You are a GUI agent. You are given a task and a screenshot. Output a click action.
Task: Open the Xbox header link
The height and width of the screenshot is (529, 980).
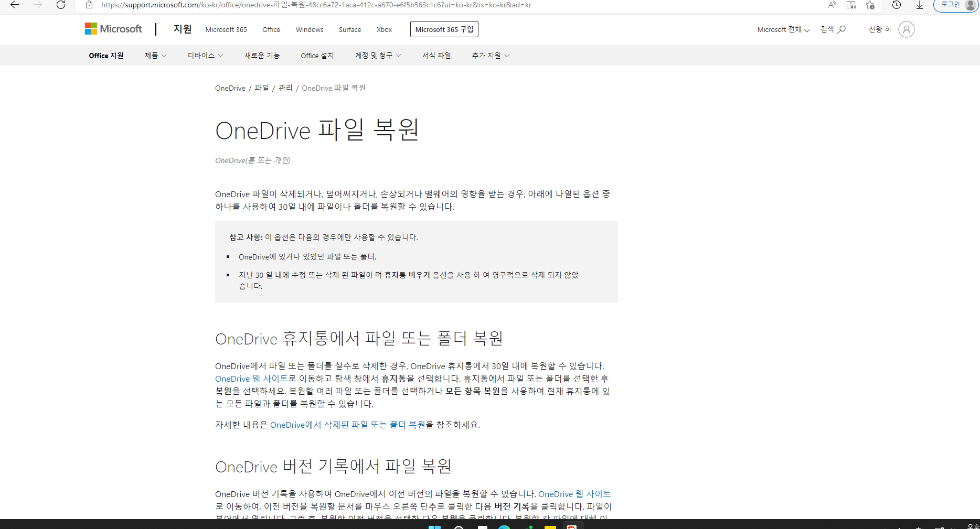point(384,29)
